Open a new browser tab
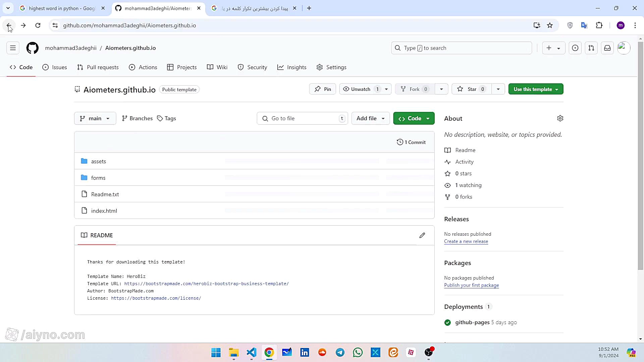The height and width of the screenshot is (362, 644). pos(309,8)
